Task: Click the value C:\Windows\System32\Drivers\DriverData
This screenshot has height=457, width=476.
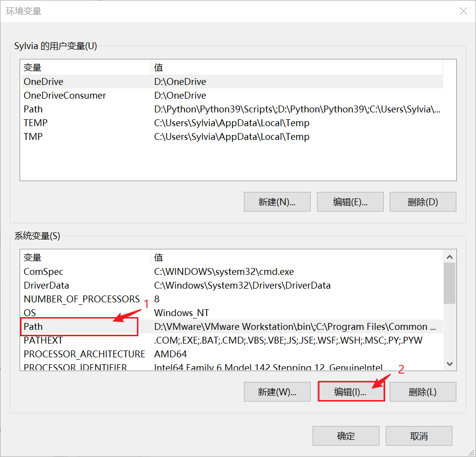Action: (242, 285)
